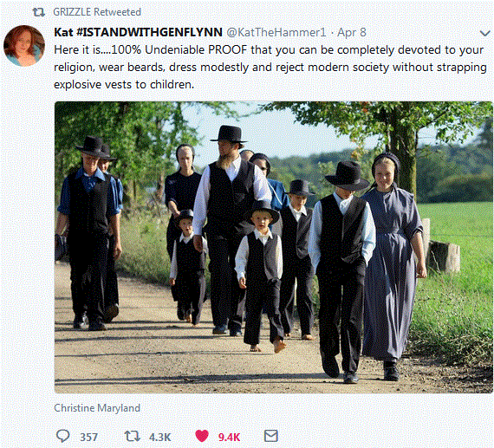494x448 pixels.
Task: Click the word PROOF in the tweet
Action: pos(227,50)
